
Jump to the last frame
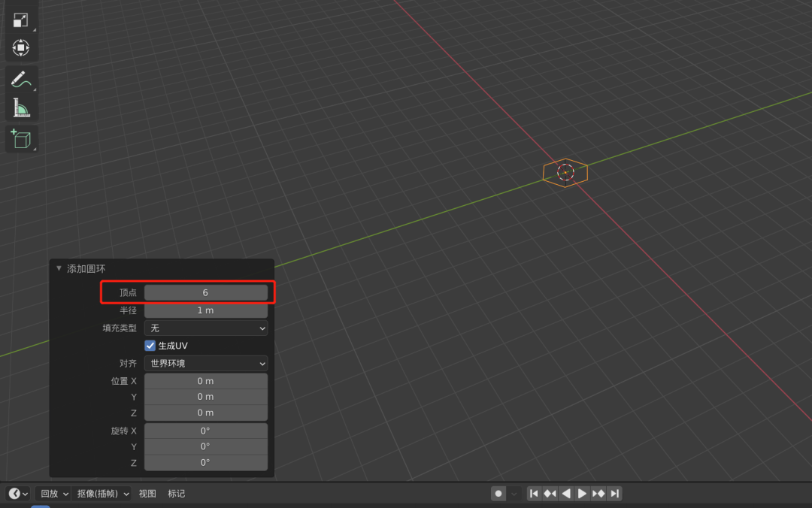point(614,494)
